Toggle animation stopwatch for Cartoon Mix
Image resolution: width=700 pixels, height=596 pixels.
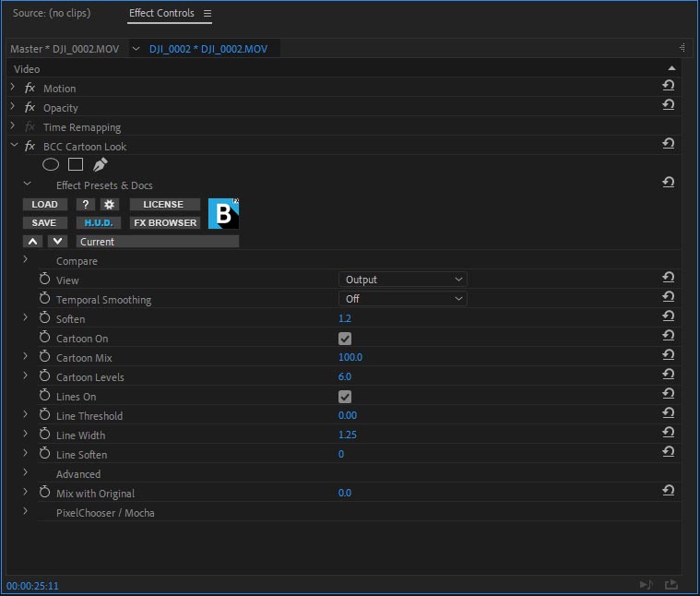(x=44, y=357)
